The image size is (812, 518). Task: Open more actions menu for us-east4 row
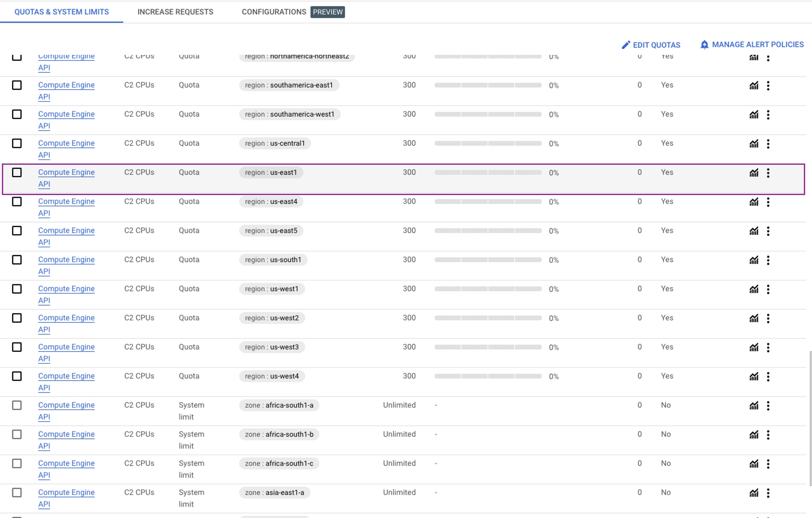tap(768, 202)
